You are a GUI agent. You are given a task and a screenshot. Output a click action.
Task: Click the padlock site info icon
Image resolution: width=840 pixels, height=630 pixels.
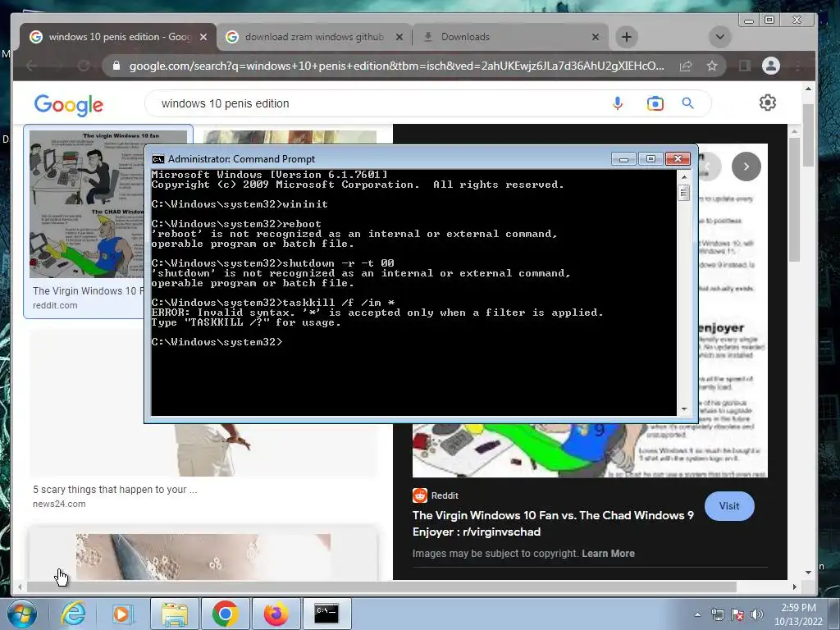[x=116, y=66]
